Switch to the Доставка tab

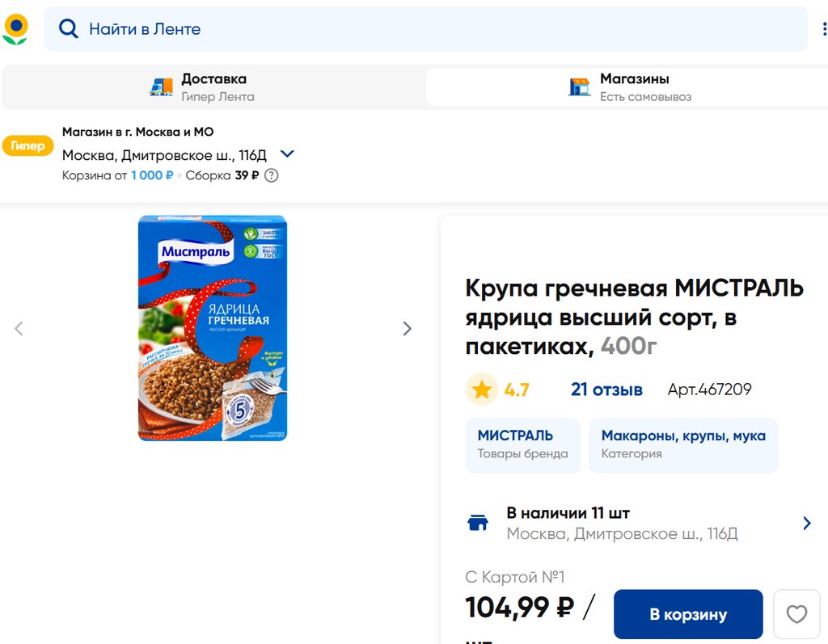point(213,87)
